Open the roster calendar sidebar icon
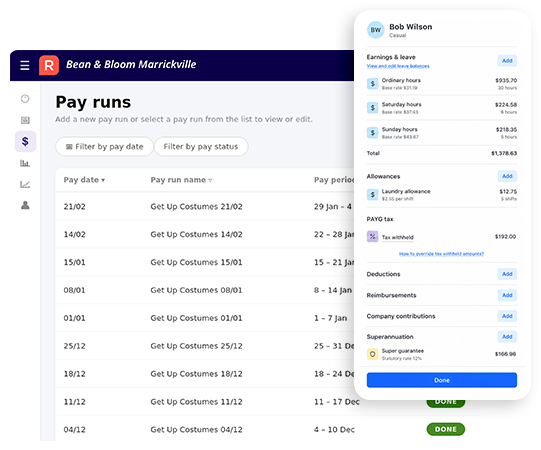 (x=25, y=120)
